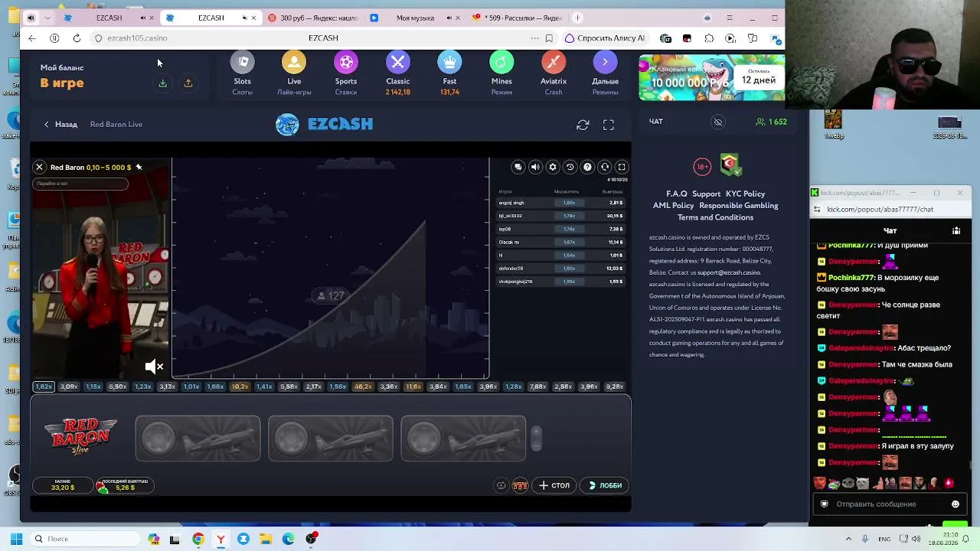Image resolution: width=980 pixels, height=551 pixels.
Task: Toggle the Kick chat users panel icon
Action: [956, 230]
